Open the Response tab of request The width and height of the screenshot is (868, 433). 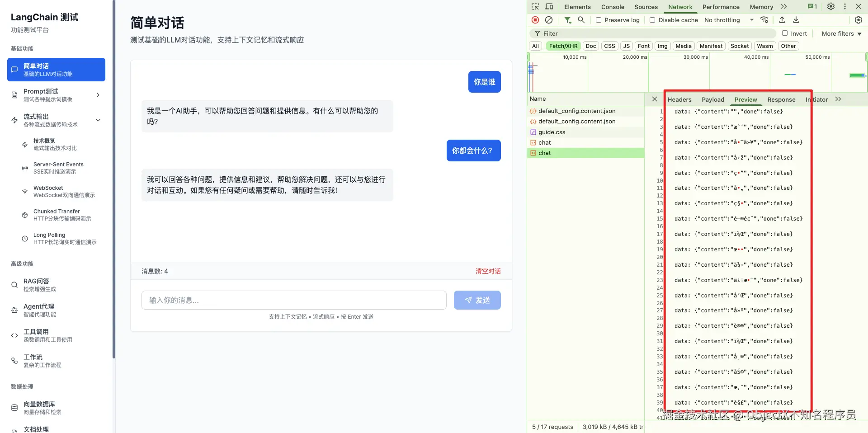(x=781, y=99)
